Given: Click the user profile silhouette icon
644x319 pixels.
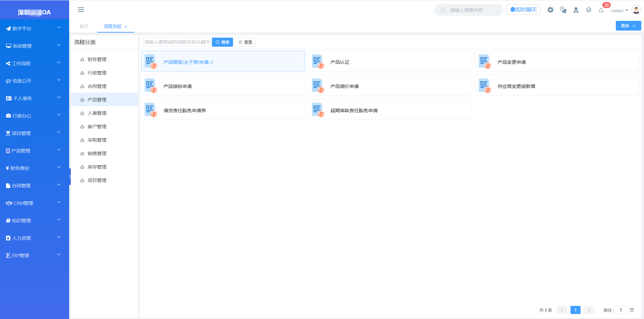Looking at the screenshot, I should (576, 10).
